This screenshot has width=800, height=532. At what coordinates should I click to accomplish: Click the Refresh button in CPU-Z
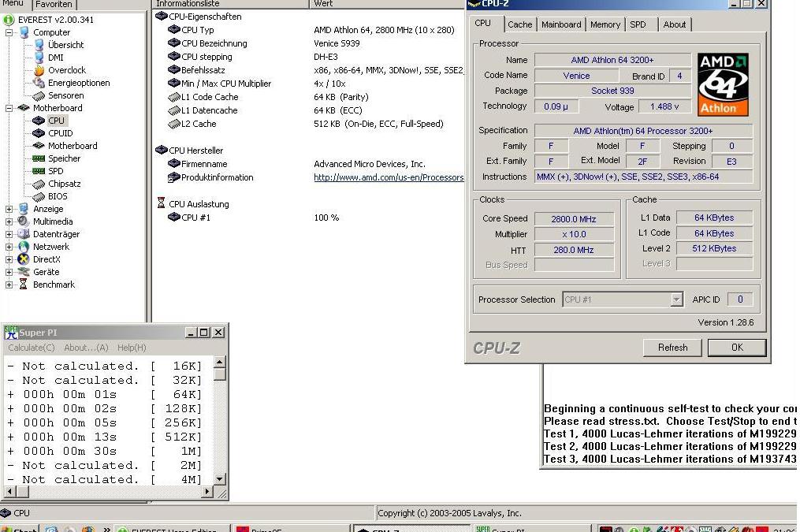tap(672, 348)
